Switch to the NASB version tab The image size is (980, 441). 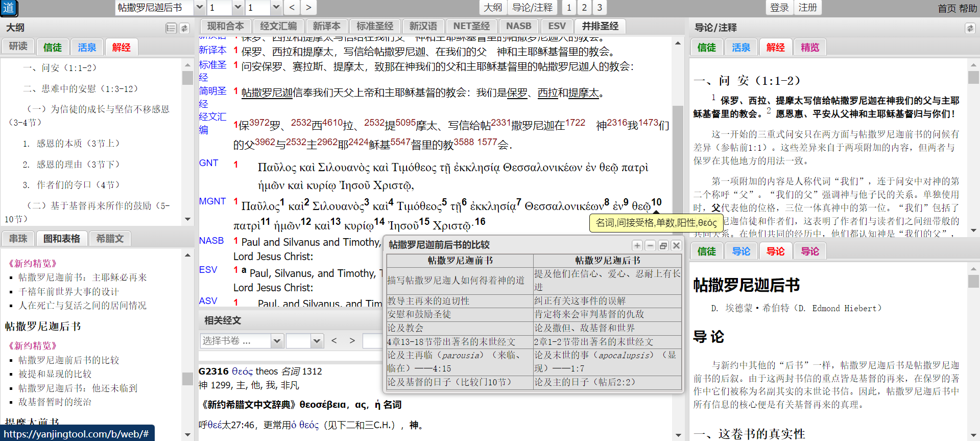(x=518, y=26)
